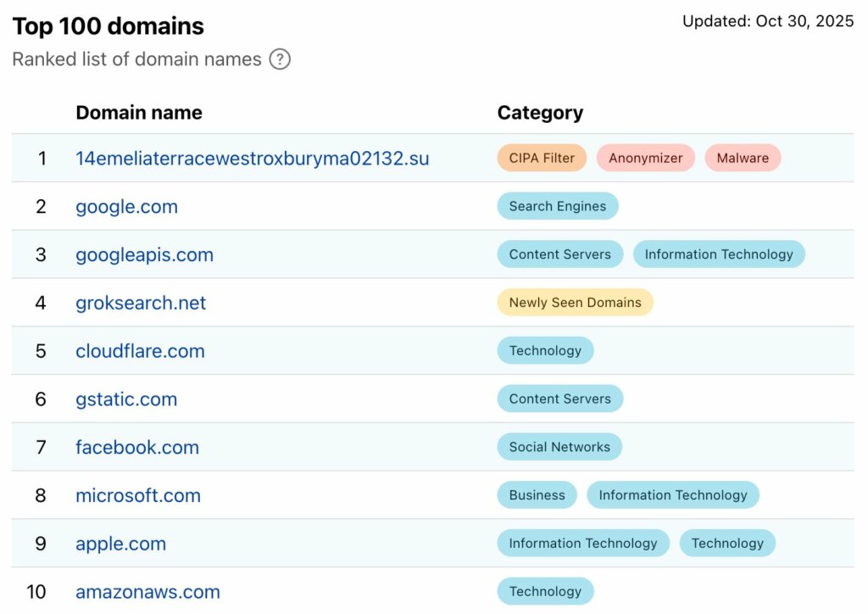
Task: Click the help question mark icon
Action: pyautogui.click(x=280, y=59)
